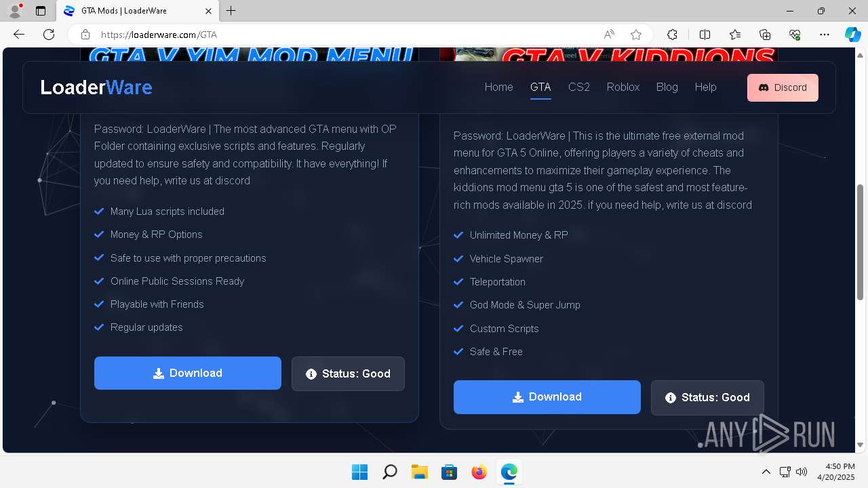Click the page vertical scrollbar thumb
The width and height of the screenshot is (868, 488).
tap(861, 242)
